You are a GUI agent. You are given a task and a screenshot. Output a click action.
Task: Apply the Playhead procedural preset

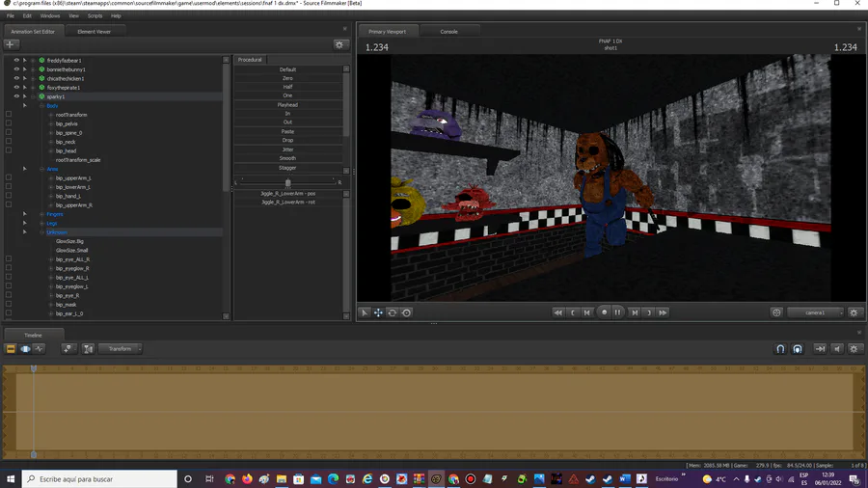coord(287,104)
